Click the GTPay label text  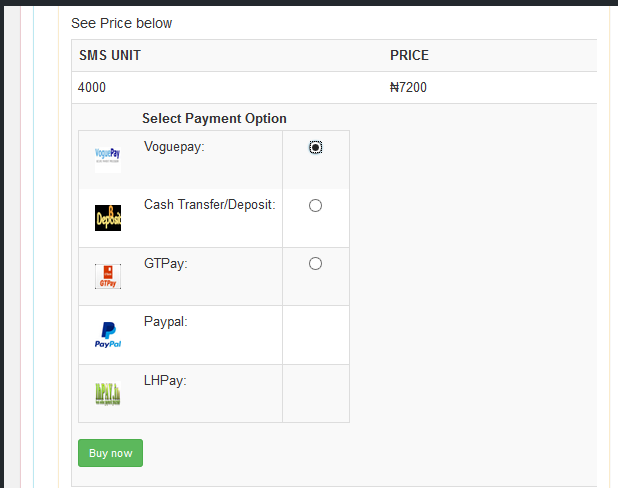166,263
